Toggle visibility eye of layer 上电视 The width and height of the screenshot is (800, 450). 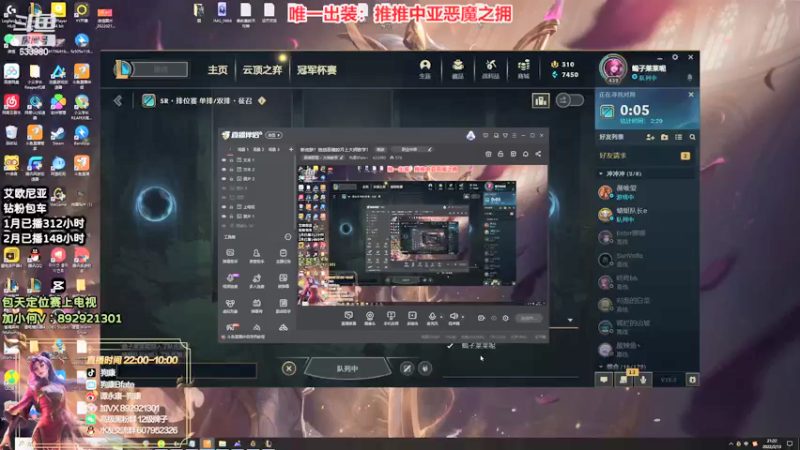pyautogui.click(x=224, y=207)
